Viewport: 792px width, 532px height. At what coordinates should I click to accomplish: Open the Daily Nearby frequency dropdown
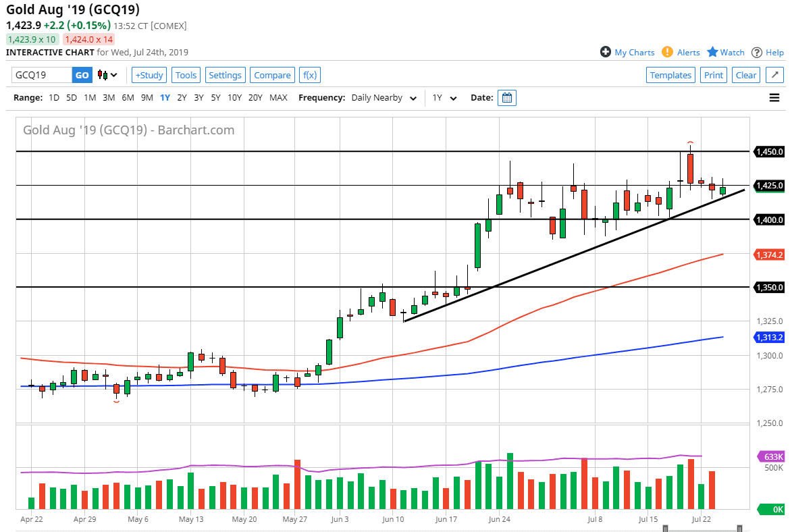click(x=382, y=97)
